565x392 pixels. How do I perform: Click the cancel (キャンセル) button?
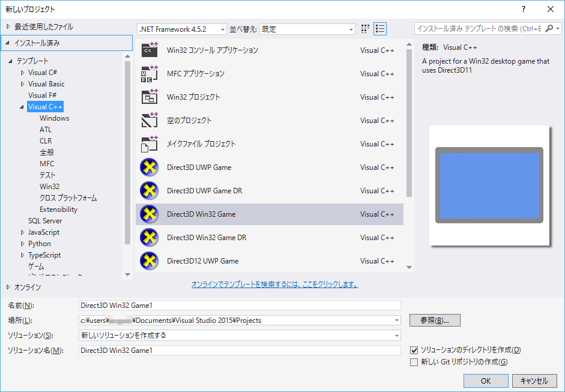pyautogui.click(x=534, y=381)
